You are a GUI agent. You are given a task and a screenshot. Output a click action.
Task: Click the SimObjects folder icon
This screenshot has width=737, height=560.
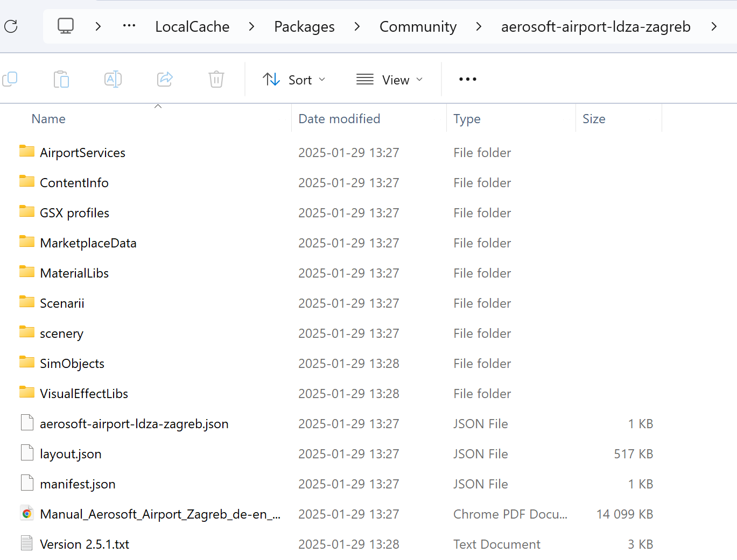26,362
